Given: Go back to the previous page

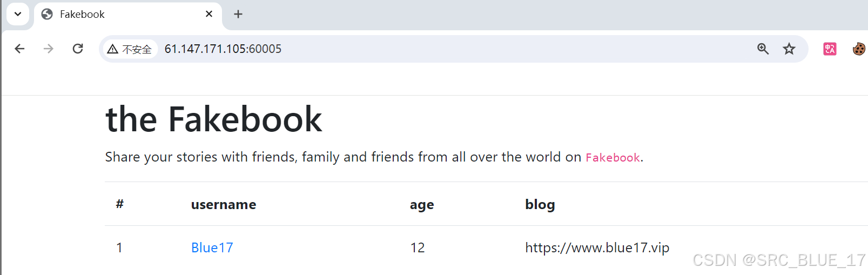Looking at the screenshot, I should 19,49.
